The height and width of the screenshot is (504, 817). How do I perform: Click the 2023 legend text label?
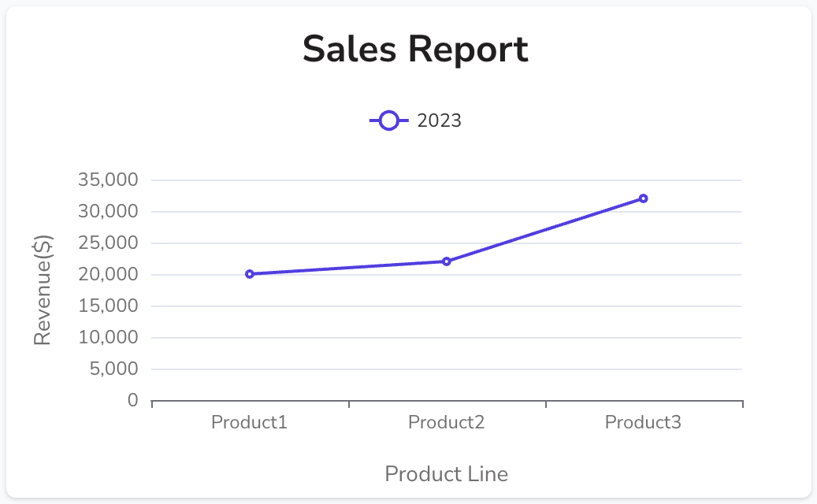tap(439, 120)
